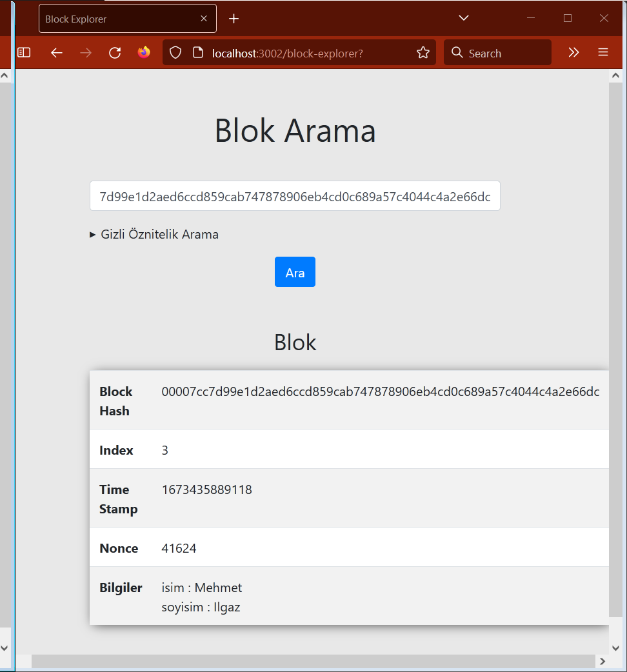Close the Block Explorer tab
This screenshot has height=672, width=627.
click(x=203, y=18)
